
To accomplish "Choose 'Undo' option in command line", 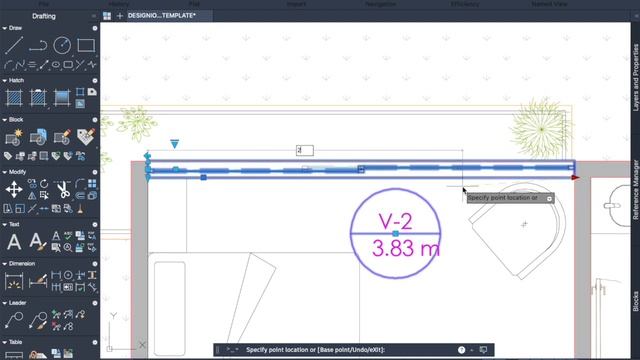I will (359, 350).
